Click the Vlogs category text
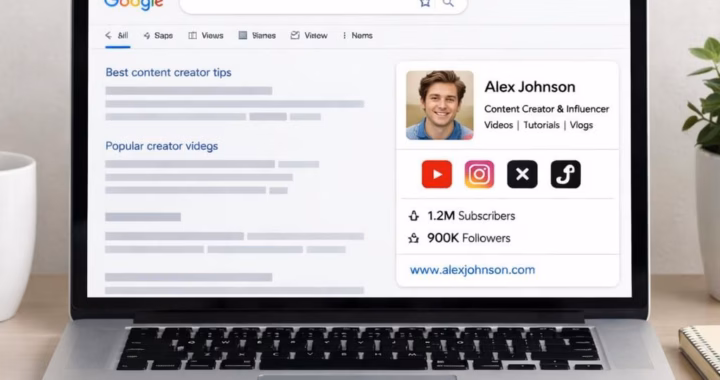Screen dimensions: 720x380 point(581,125)
